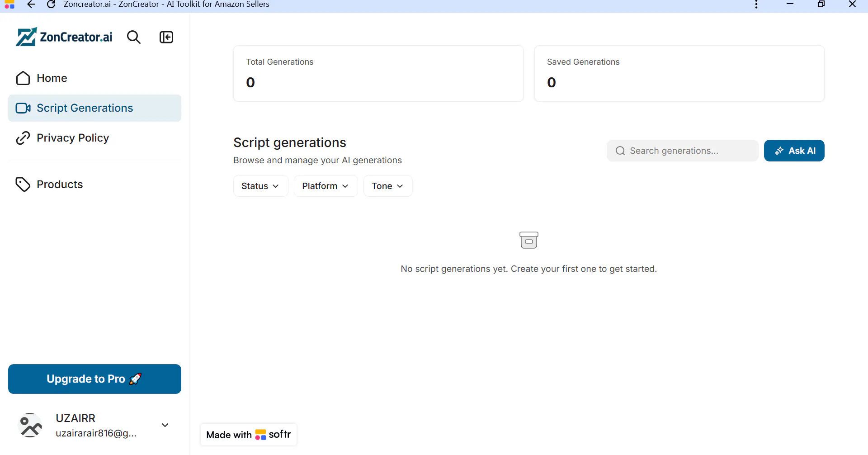Click the user avatar image

[30, 425]
